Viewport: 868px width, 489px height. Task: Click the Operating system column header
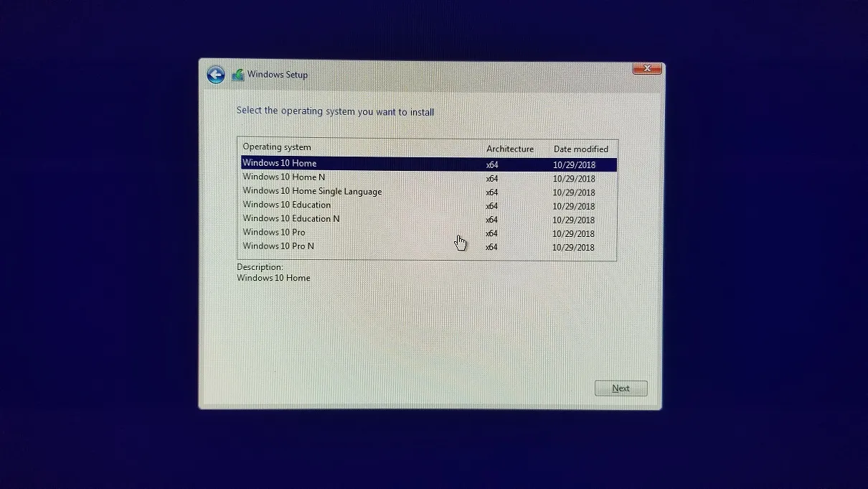coord(277,147)
